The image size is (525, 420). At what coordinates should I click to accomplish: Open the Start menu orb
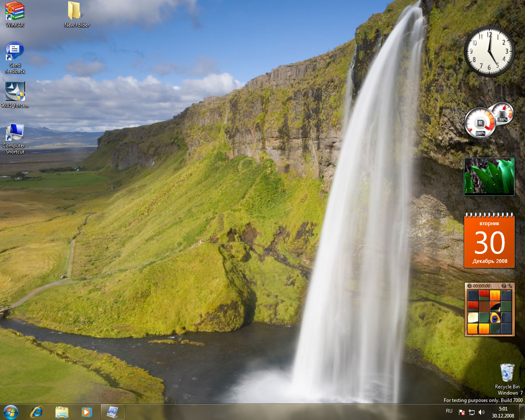[x=11, y=412]
